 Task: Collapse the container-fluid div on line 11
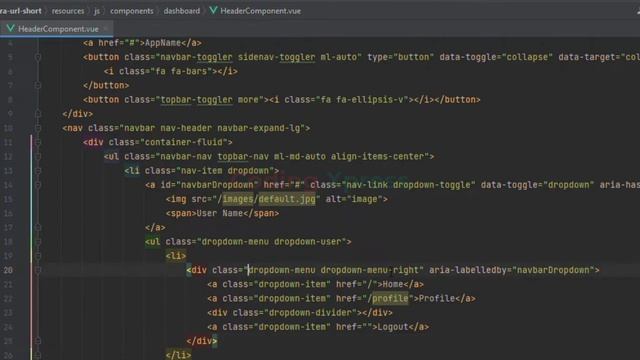pos(38,142)
